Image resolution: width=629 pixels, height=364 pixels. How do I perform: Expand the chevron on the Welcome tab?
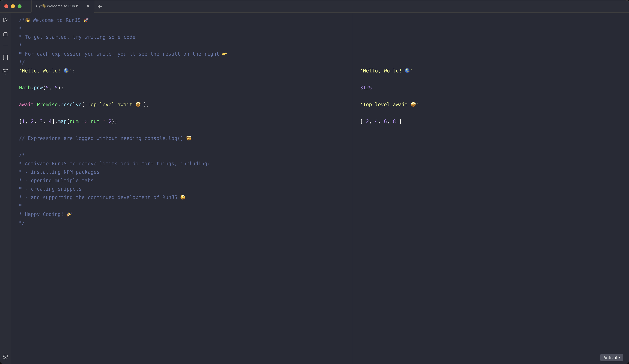pos(36,6)
